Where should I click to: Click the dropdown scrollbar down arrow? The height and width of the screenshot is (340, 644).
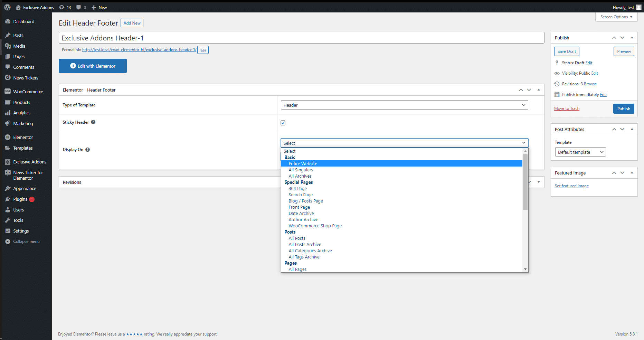pos(525,269)
